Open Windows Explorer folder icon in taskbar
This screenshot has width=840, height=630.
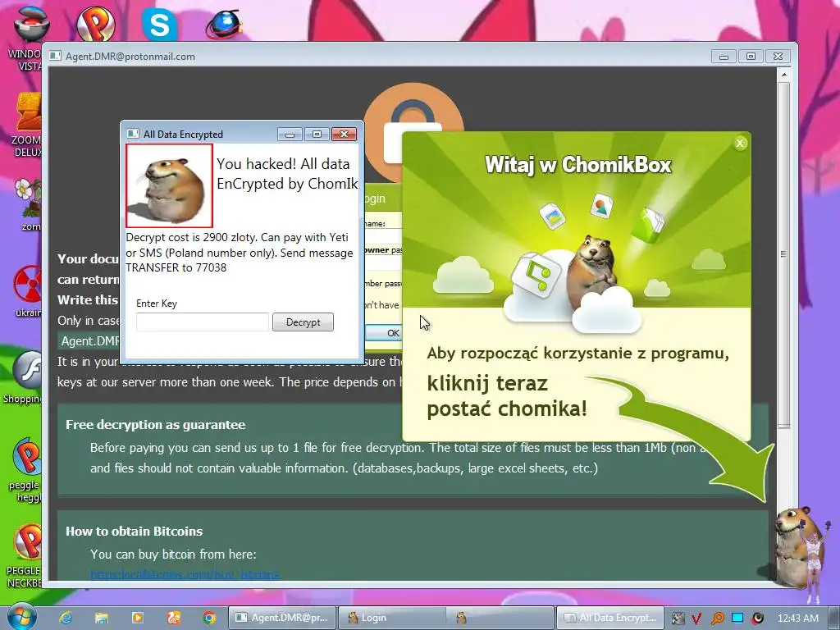(x=101, y=619)
